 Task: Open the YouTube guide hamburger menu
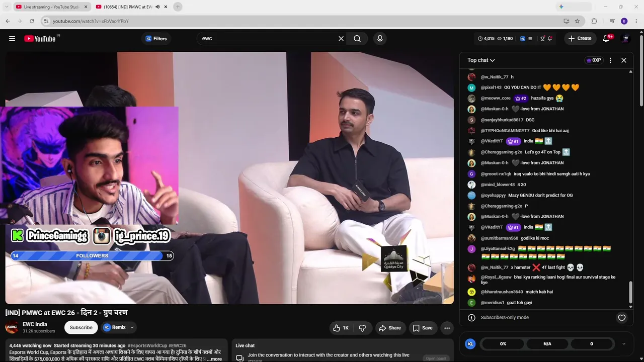[12, 39]
